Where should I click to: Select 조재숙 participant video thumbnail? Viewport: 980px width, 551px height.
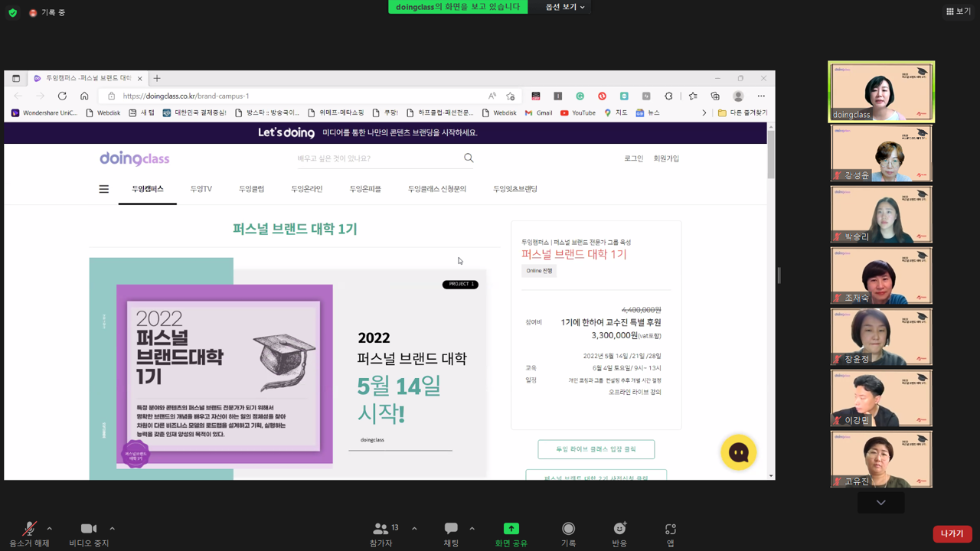881,275
